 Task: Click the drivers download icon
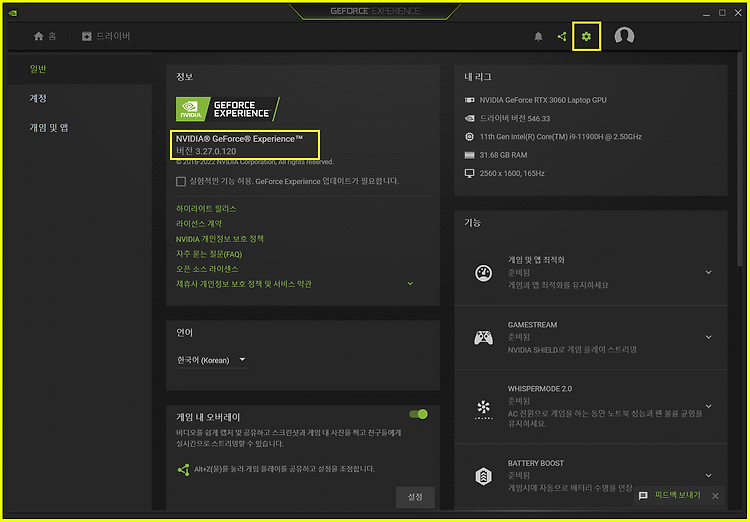tap(87, 36)
